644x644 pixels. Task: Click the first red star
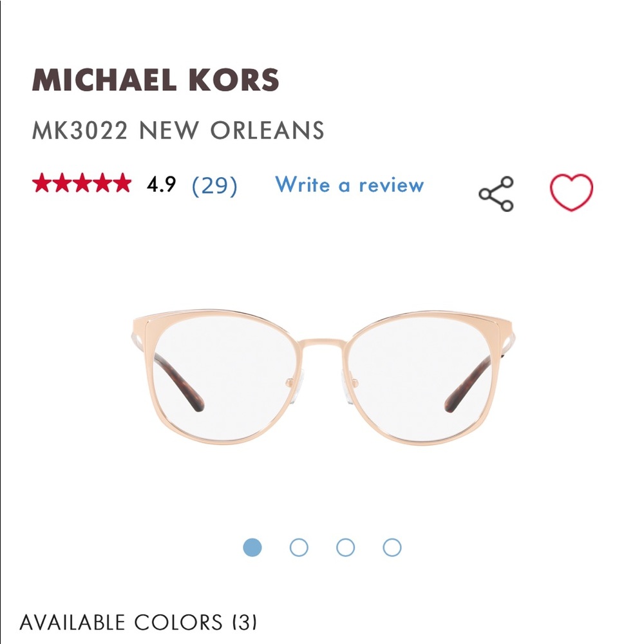(43, 187)
